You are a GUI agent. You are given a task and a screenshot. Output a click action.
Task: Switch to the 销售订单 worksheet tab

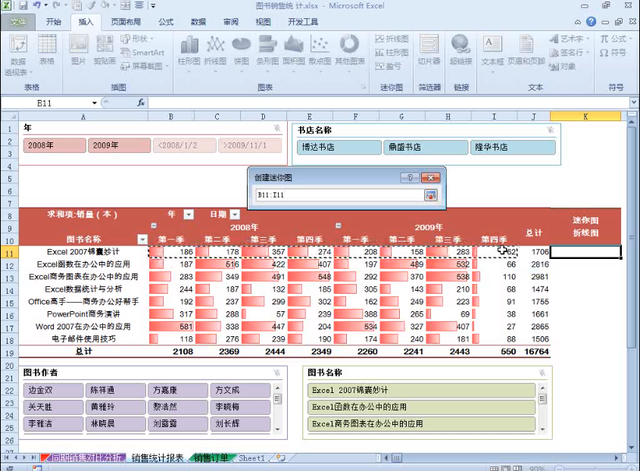coord(211,458)
